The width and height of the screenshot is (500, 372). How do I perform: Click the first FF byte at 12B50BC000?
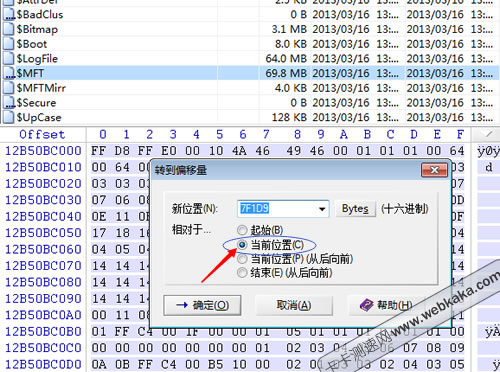point(99,151)
